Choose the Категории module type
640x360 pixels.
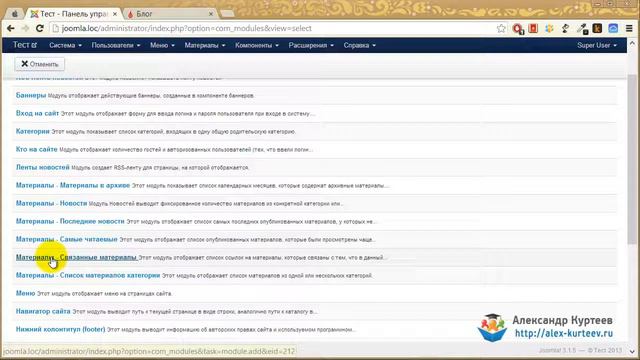tap(33, 131)
